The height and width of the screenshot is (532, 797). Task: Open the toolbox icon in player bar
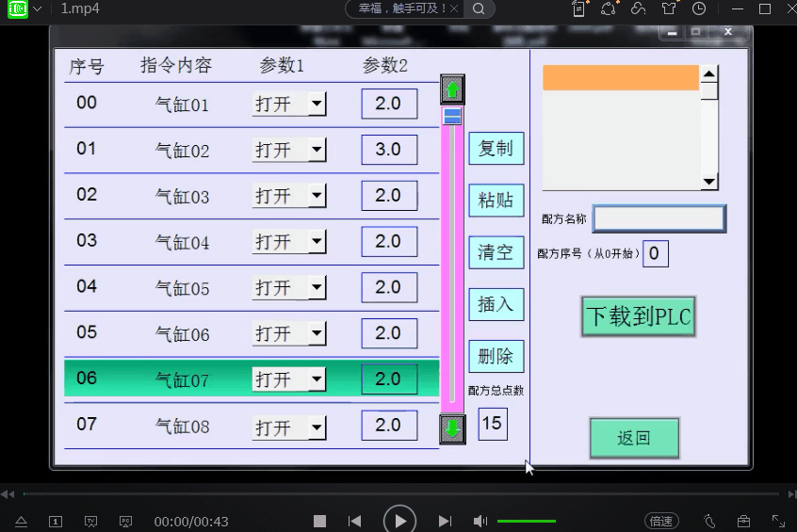click(x=743, y=521)
